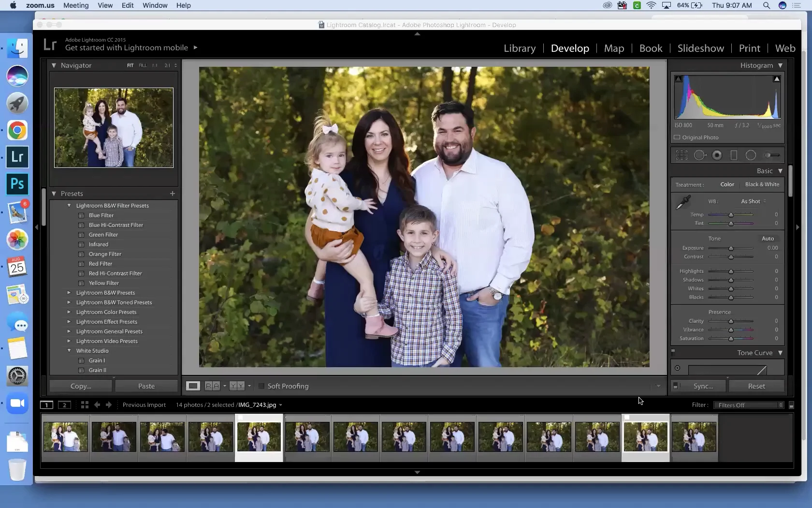This screenshot has height=508, width=812.
Task: Set Navigator zoom to FILL
Action: pos(143,65)
